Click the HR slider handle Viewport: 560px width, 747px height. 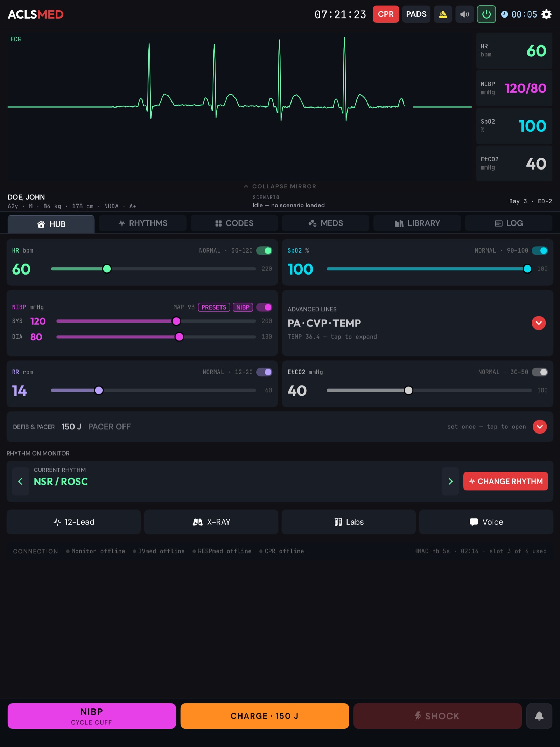[107, 269]
